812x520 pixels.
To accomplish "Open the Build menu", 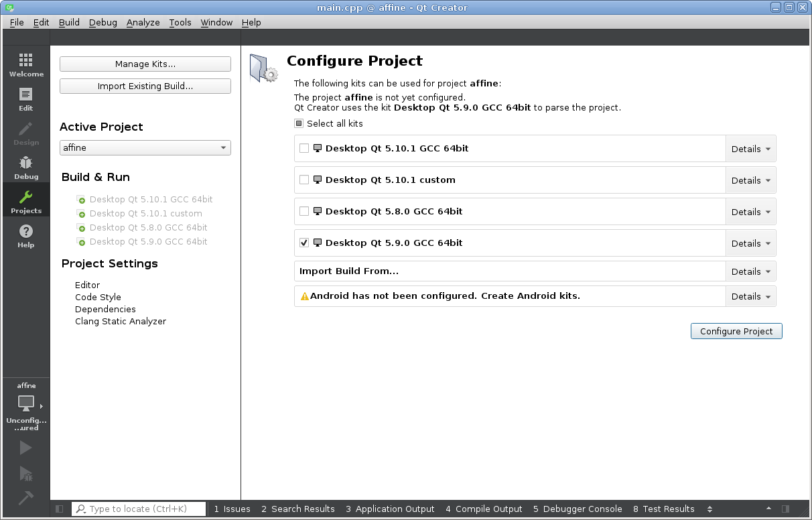I will pyautogui.click(x=69, y=22).
